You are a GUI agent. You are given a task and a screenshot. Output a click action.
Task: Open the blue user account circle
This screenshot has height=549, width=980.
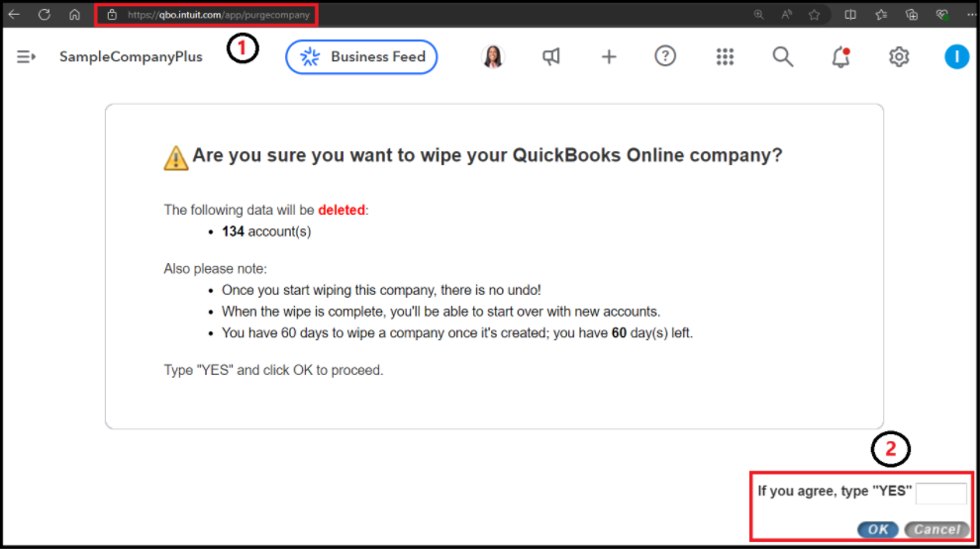956,56
